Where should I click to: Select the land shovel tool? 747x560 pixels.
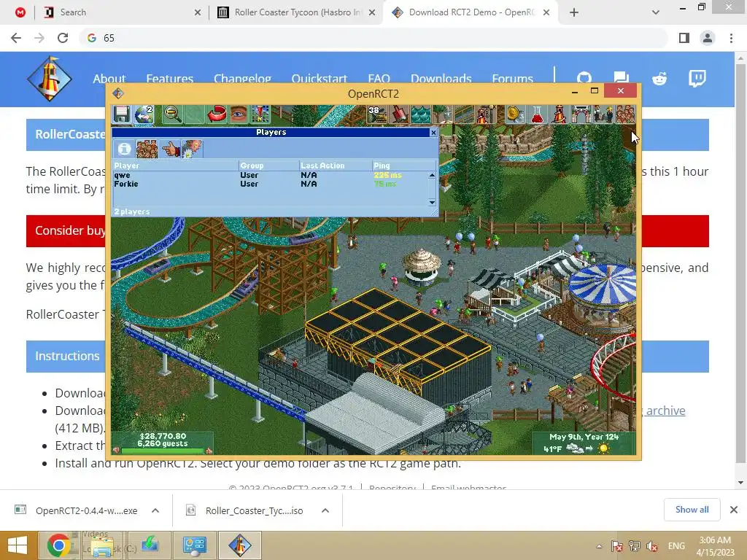pos(399,114)
